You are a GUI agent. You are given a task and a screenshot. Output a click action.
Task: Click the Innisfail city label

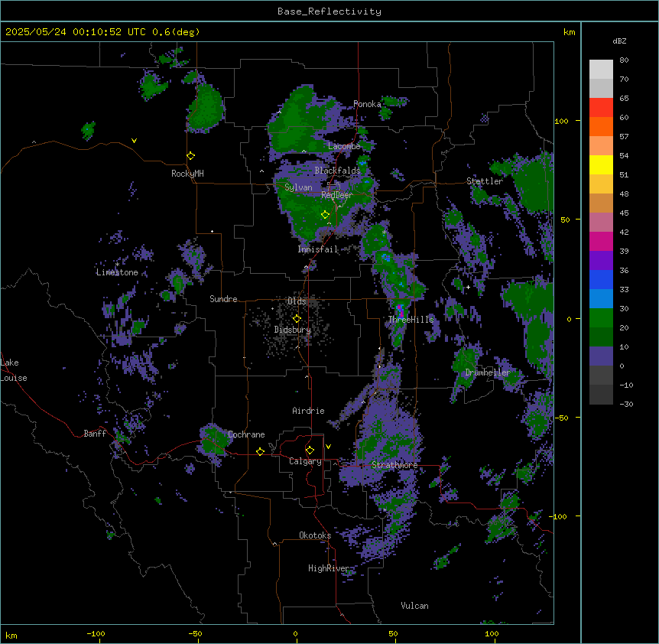318,249
